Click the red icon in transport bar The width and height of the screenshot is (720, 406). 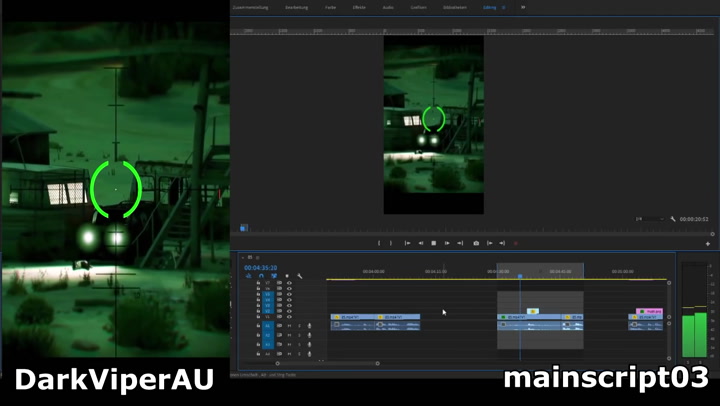516,243
